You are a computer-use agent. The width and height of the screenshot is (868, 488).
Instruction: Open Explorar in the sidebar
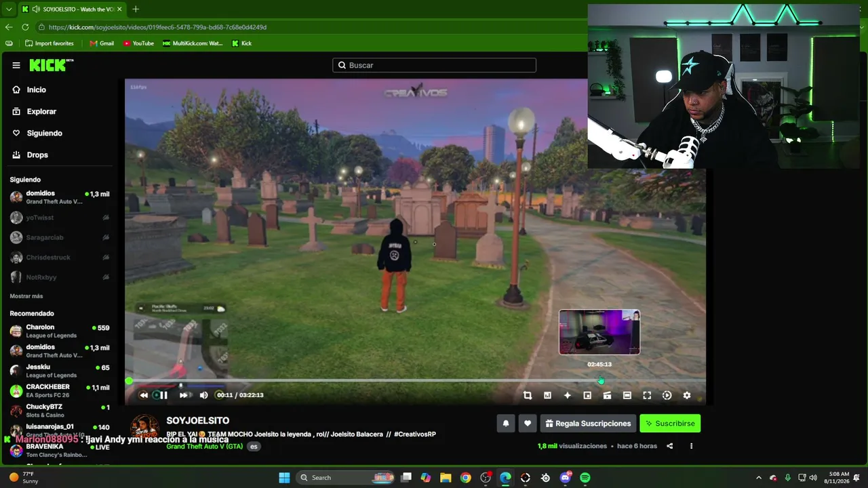coord(34,111)
